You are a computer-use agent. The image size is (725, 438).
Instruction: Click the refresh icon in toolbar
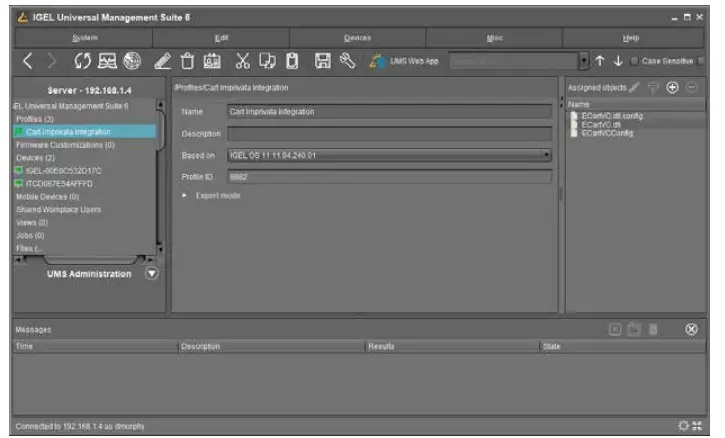point(83,61)
